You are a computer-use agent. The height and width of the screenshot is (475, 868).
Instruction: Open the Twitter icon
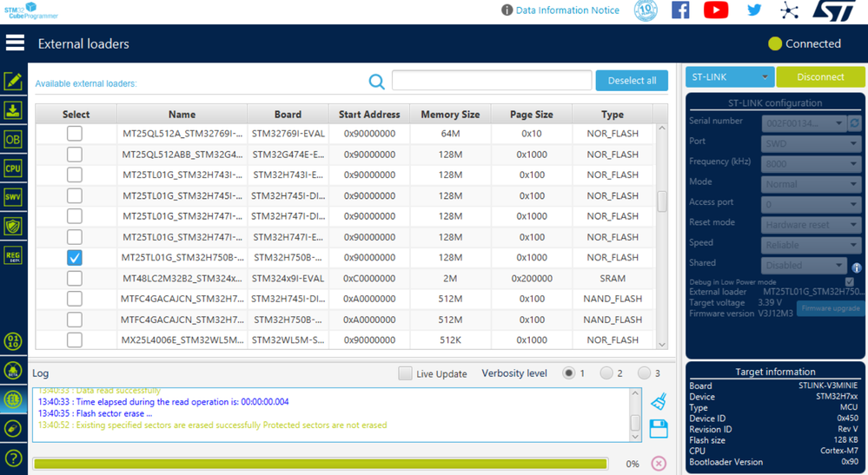point(754,10)
